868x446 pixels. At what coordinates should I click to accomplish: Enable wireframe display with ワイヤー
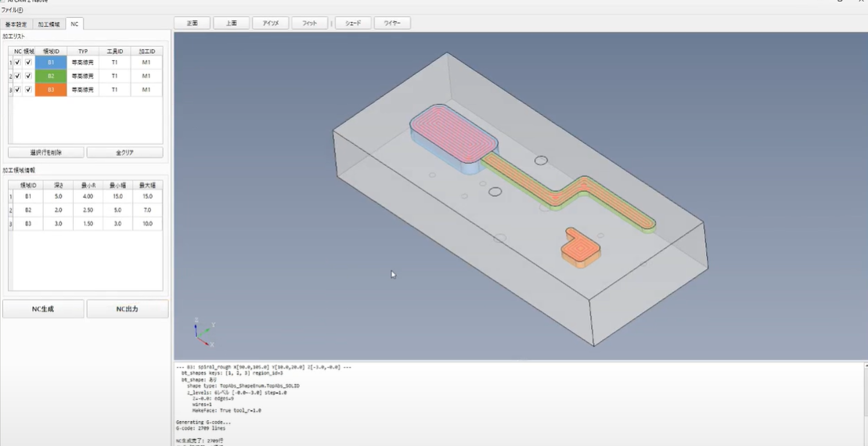392,23
